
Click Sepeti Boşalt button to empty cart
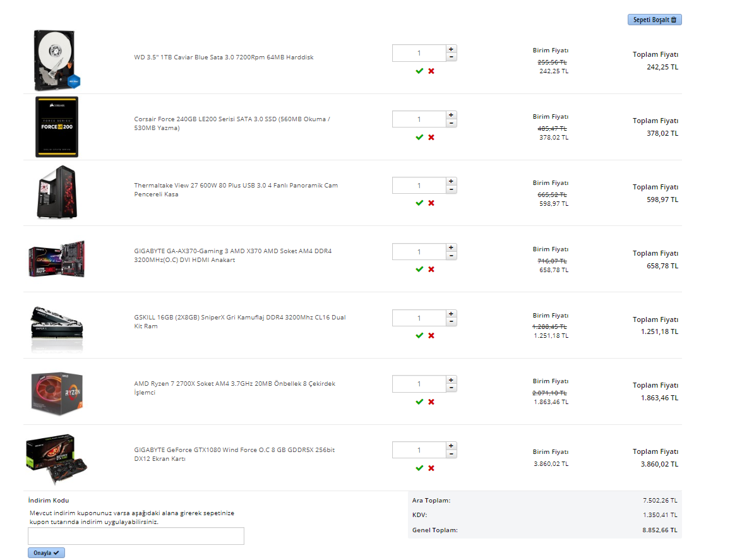click(654, 20)
